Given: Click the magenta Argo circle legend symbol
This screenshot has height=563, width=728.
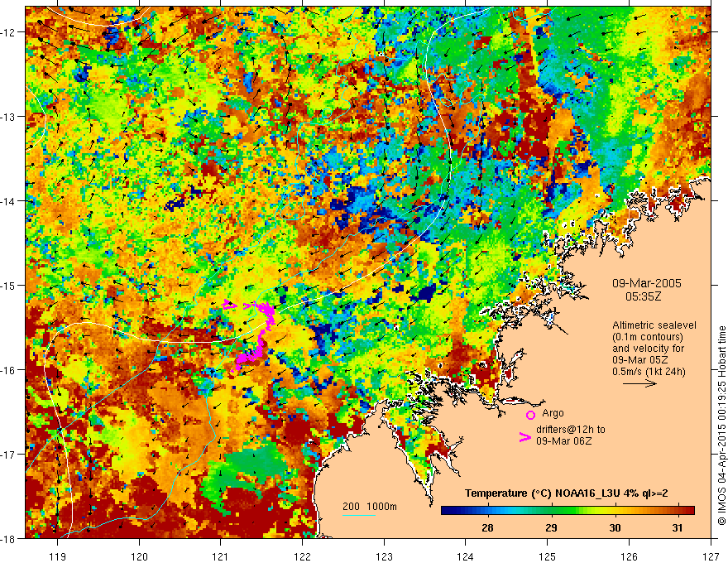Looking at the screenshot, I should click(530, 415).
